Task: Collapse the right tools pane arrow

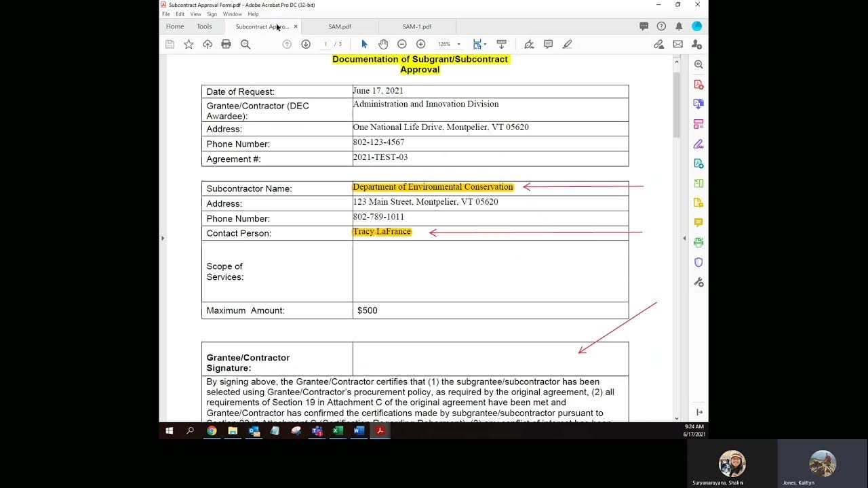Action: pyautogui.click(x=684, y=238)
